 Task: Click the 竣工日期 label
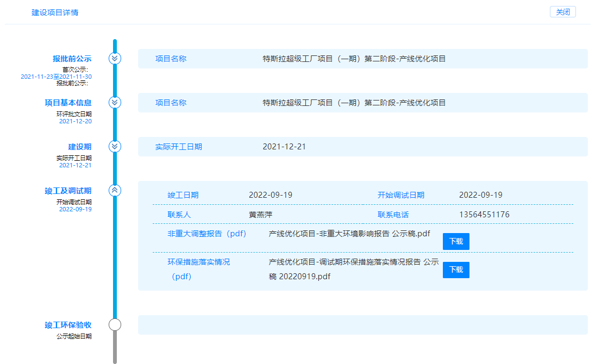[183, 195]
